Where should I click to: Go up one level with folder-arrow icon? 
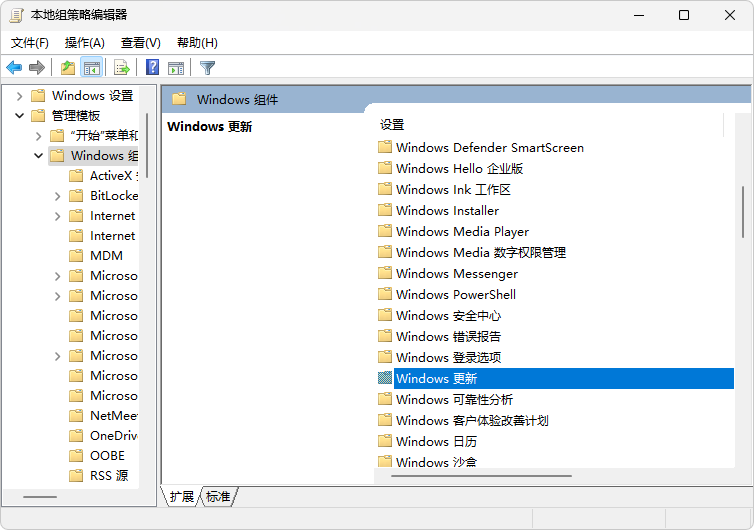click(68, 67)
